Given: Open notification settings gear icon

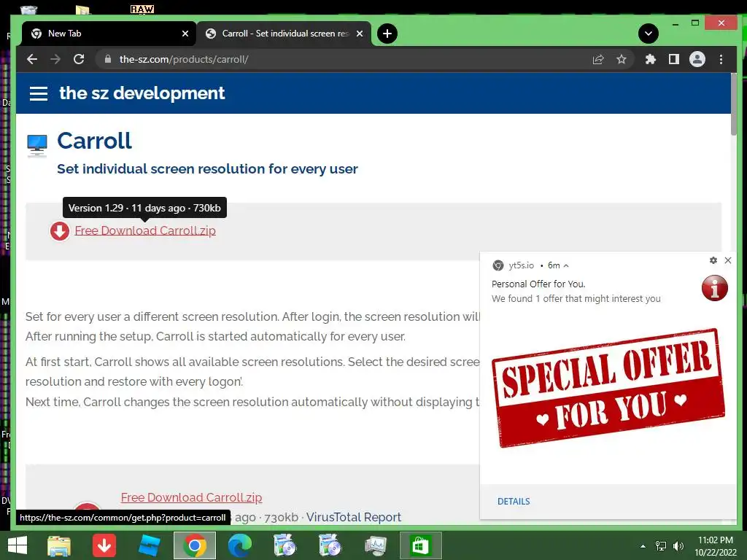Looking at the screenshot, I should pyautogui.click(x=713, y=260).
